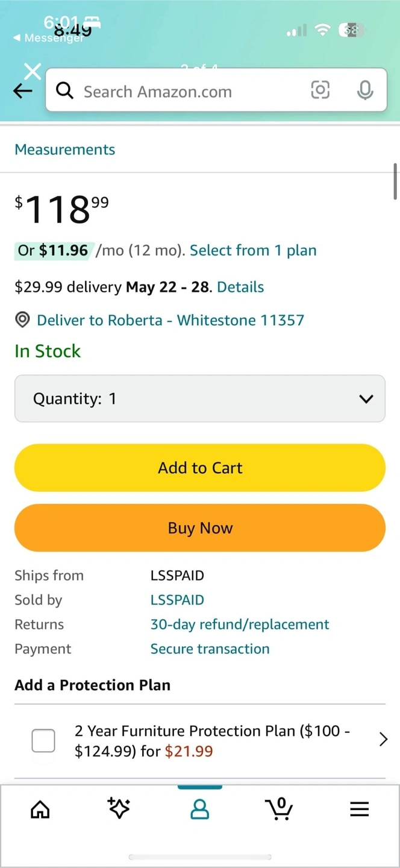Check the 2 Year Furniture Protection Plan box
This screenshot has width=400, height=868.
pyautogui.click(x=43, y=741)
